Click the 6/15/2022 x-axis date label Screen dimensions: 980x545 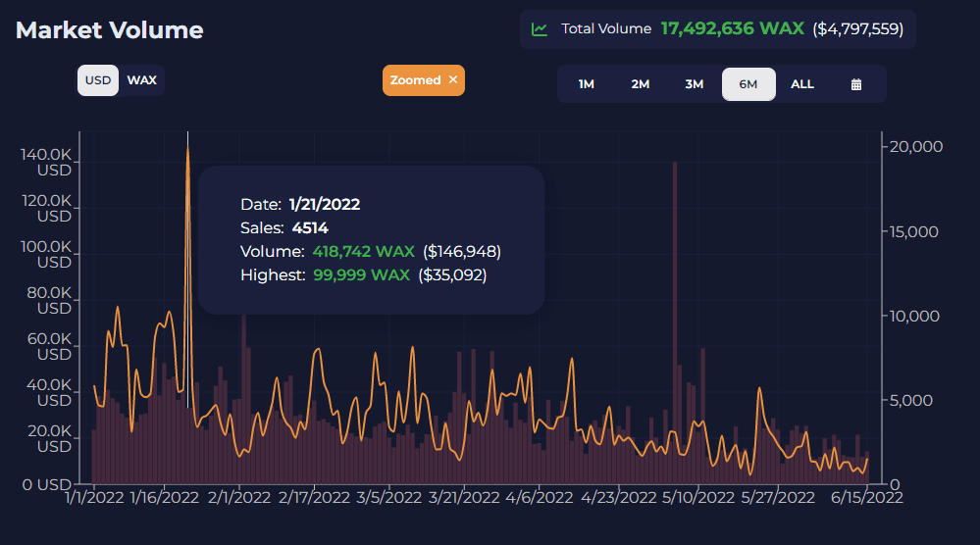pos(867,497)
